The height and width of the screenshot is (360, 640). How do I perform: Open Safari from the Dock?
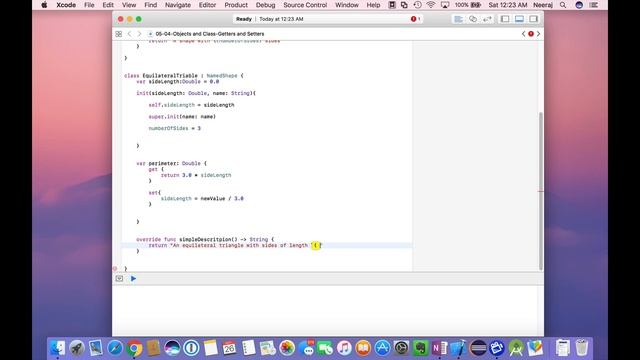[x=115, y=348]
